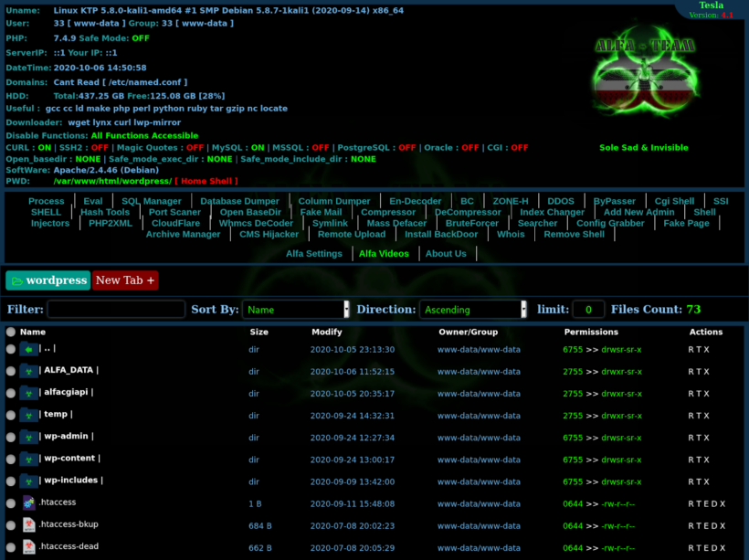This screenshot has height=560, width=749.
Task: Open the wp-content folder icon
Action: [29, 459]
